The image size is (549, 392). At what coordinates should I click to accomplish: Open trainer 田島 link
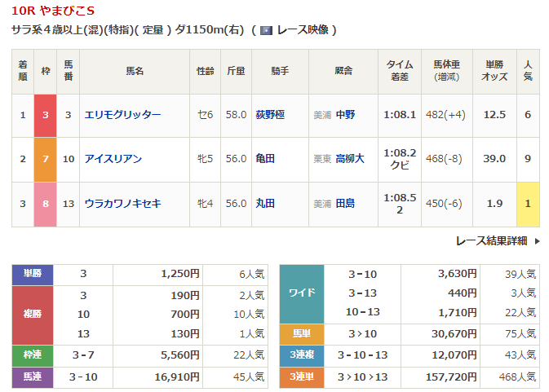click(x=345, y=203)
